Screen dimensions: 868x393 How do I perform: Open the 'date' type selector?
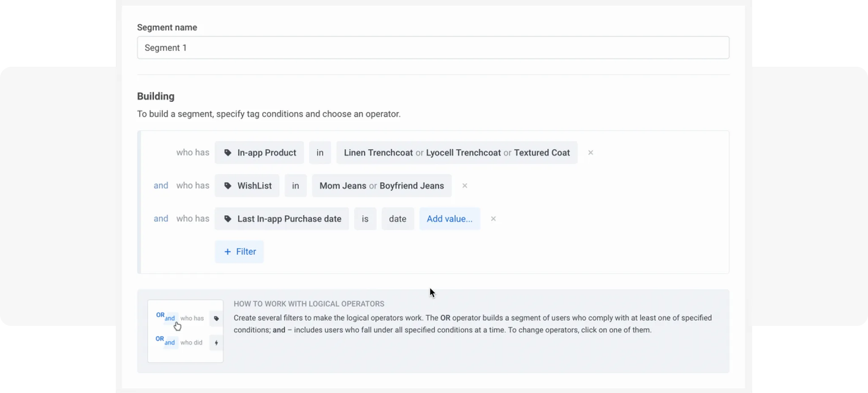(x=398, y=219)
